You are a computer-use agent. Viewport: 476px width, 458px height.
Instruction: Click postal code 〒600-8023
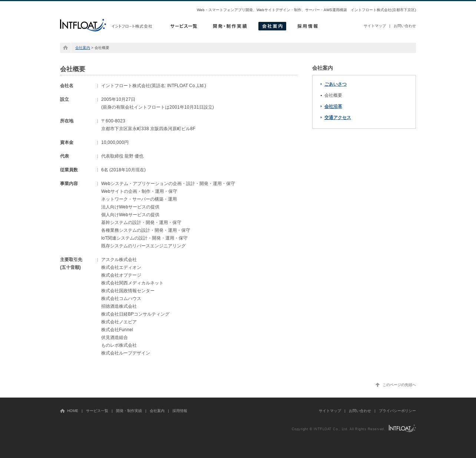coord(113,121)
